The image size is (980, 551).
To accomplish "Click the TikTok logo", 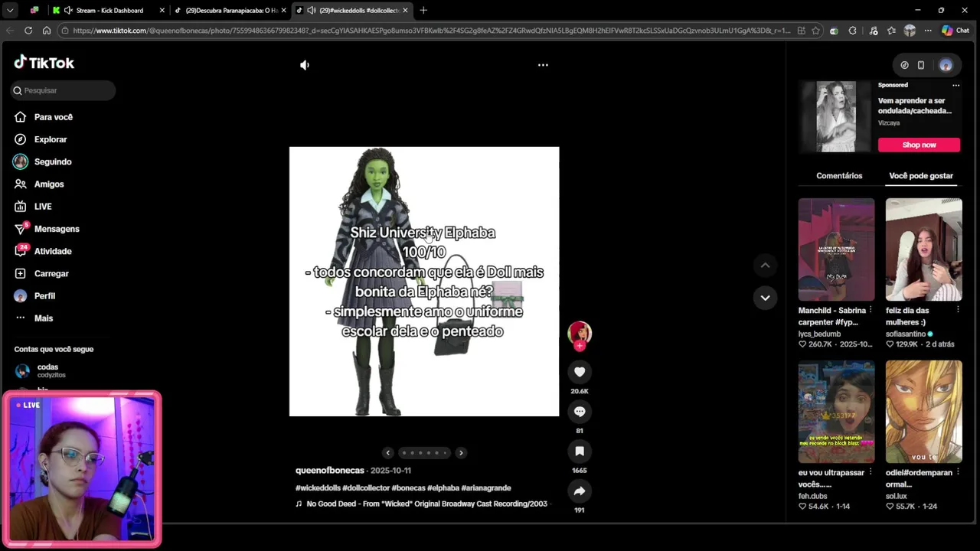I will (x=44, y=63).
